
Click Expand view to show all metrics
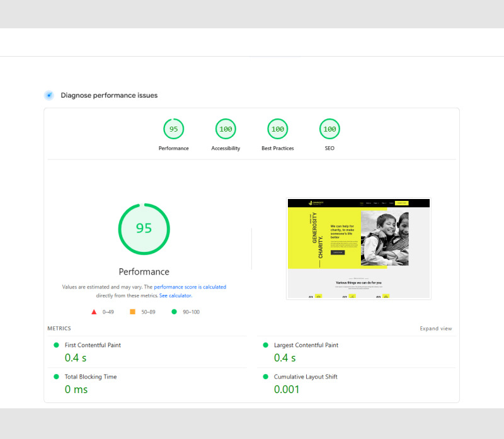[x=436, y=328]
